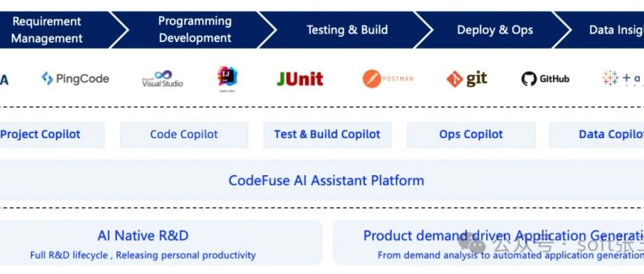Screen dimensions: 644x274
Task: Click the Project Copilot box
Action: [x=52, y=135]
